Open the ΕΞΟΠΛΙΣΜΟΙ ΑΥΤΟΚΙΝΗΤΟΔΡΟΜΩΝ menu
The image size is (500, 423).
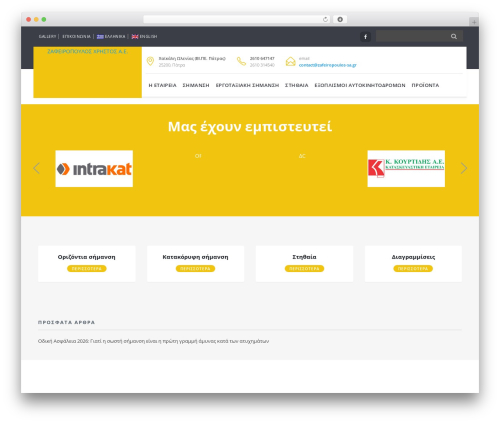coord(360,85)
